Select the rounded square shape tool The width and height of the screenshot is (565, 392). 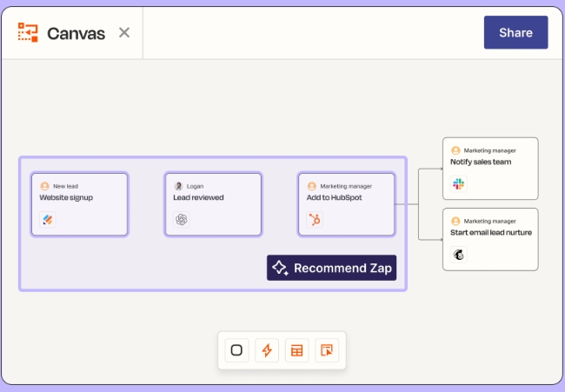236,350
